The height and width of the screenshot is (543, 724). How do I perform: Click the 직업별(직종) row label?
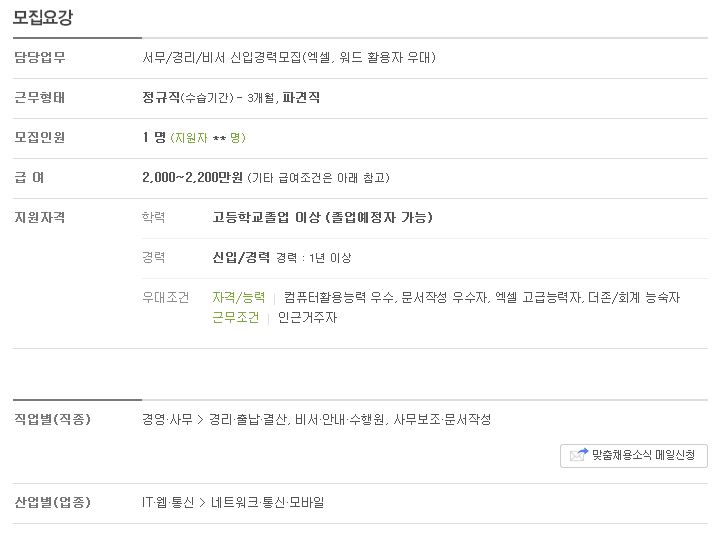pyautogui.click(x=52, y=419)
